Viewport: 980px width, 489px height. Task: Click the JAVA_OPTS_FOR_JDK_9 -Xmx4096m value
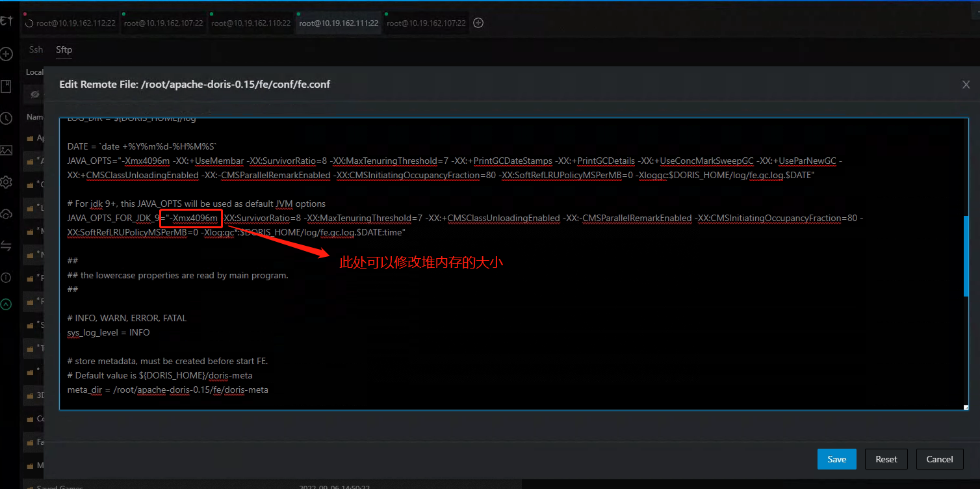tap(193, 218)
